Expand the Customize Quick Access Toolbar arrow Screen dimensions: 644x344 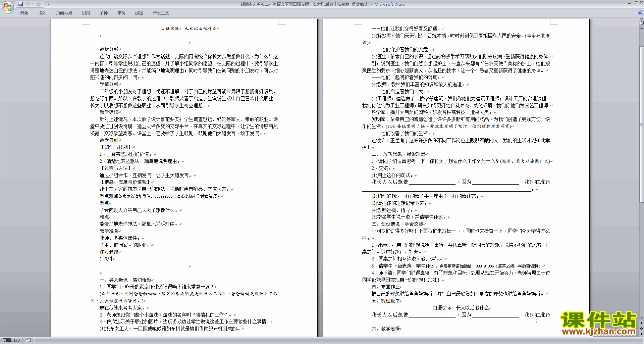coord(48,4)
